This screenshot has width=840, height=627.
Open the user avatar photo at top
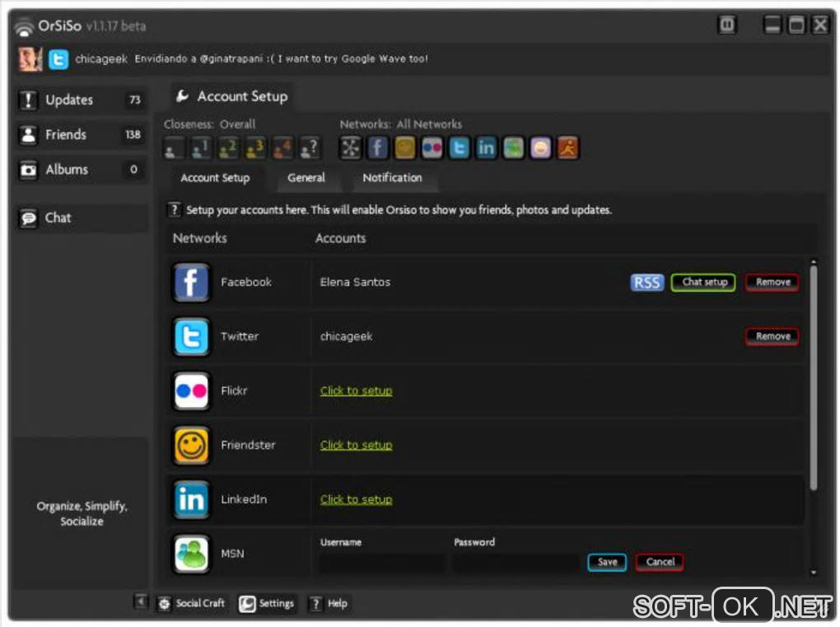30,59
